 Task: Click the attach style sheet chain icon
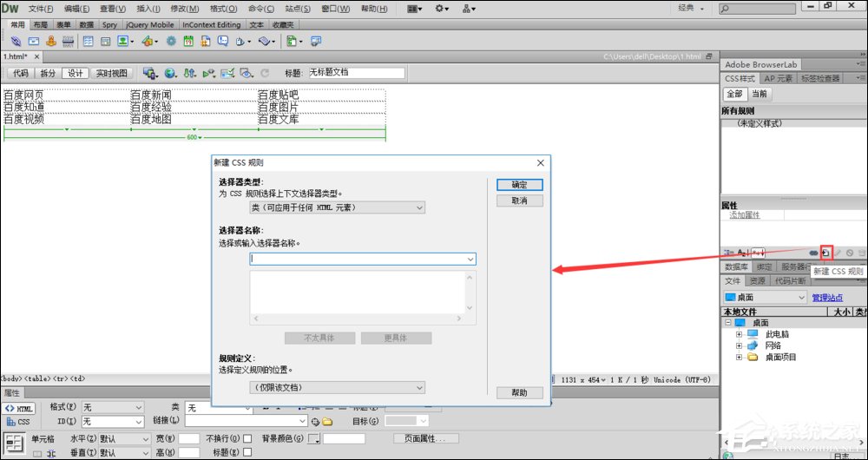coord(813,253)
